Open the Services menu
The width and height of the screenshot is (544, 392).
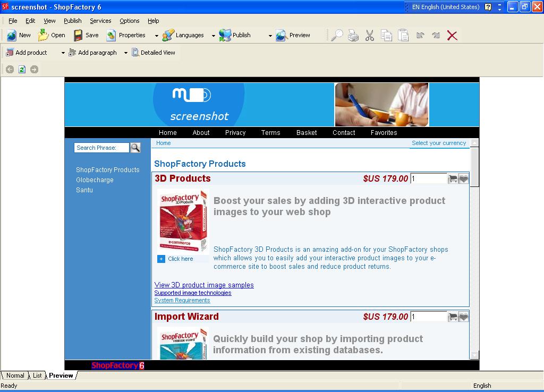coord(100,21)
